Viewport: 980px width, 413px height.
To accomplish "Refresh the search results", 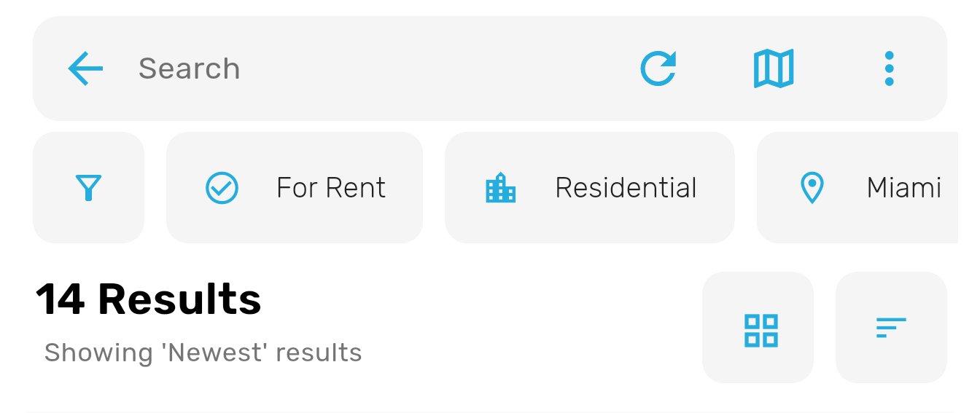I will click(x=658, y=68).
